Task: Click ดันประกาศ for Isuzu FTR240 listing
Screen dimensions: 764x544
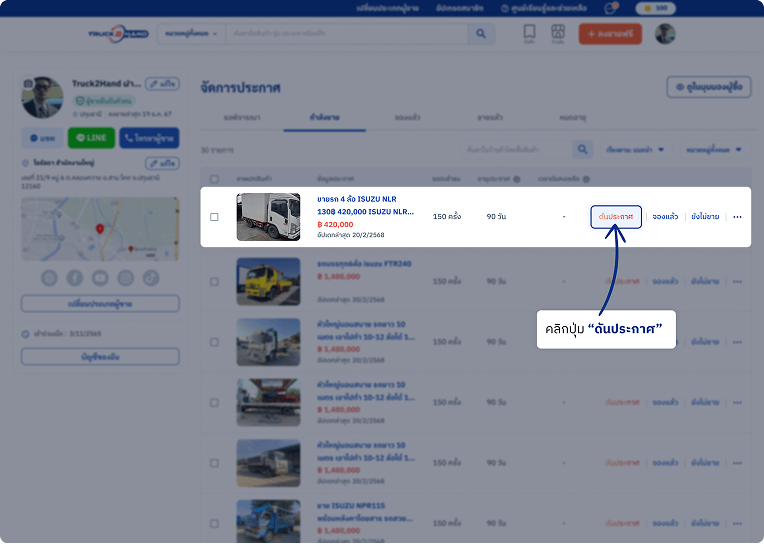Action: (622, 281)
